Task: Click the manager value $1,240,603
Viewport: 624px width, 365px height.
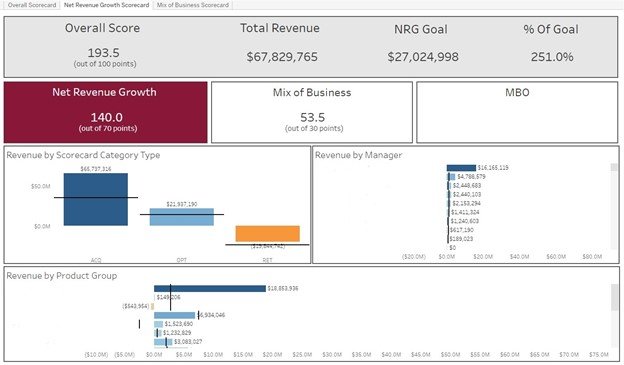Action: click(x=464, y=221)
